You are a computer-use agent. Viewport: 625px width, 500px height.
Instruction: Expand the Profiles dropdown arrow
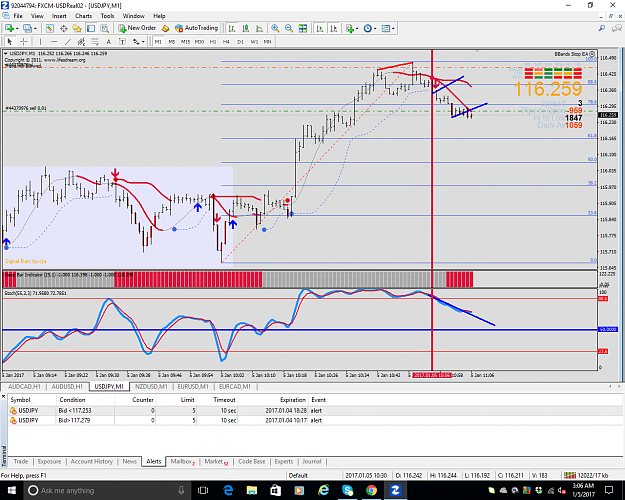[x=35, y=28]
